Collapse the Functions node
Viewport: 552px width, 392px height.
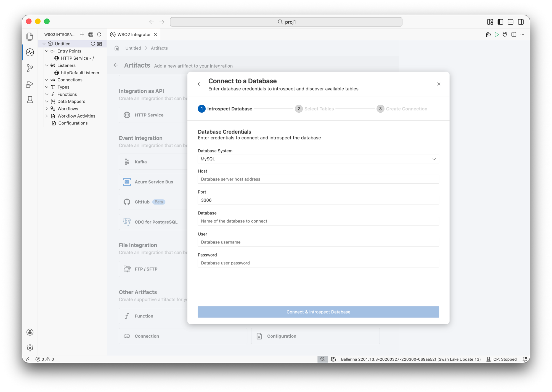pyautogui.click(x=47, y=94)
